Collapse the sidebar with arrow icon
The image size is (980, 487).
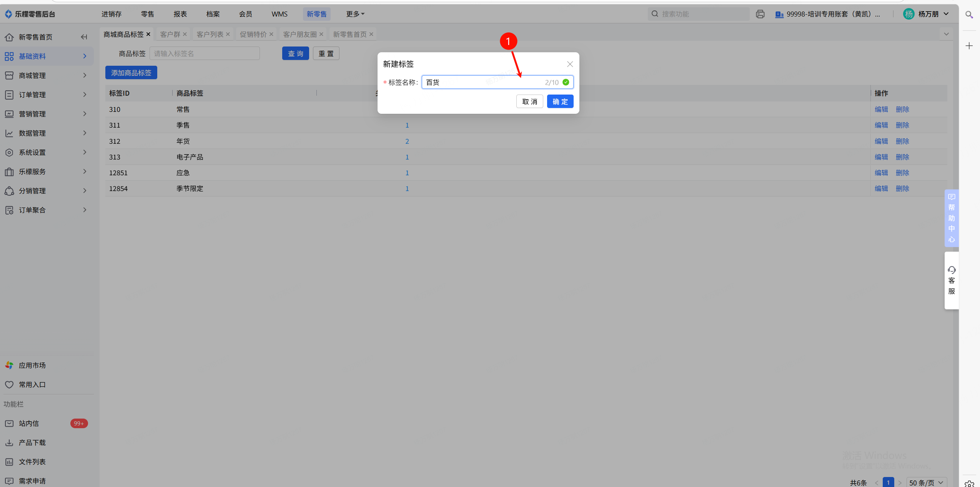pos(84,37)
